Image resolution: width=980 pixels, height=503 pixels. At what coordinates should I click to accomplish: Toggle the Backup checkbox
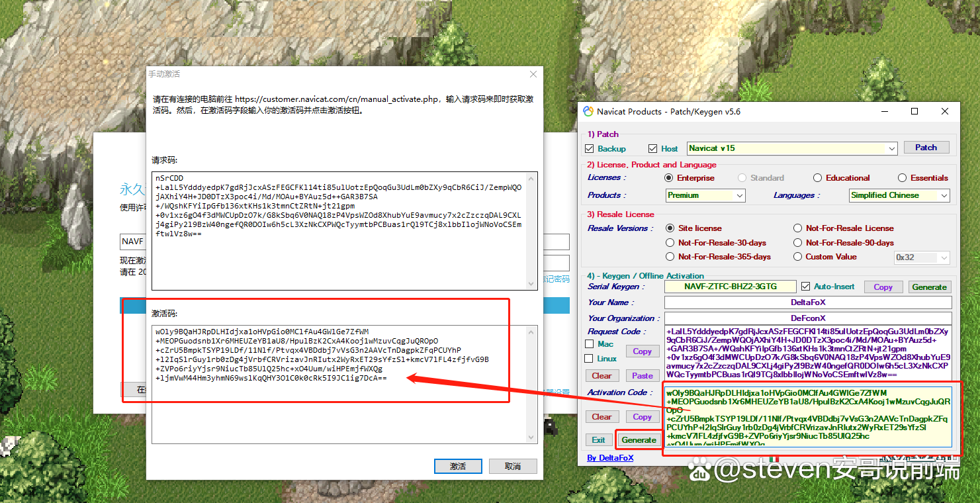pos(590,148)
